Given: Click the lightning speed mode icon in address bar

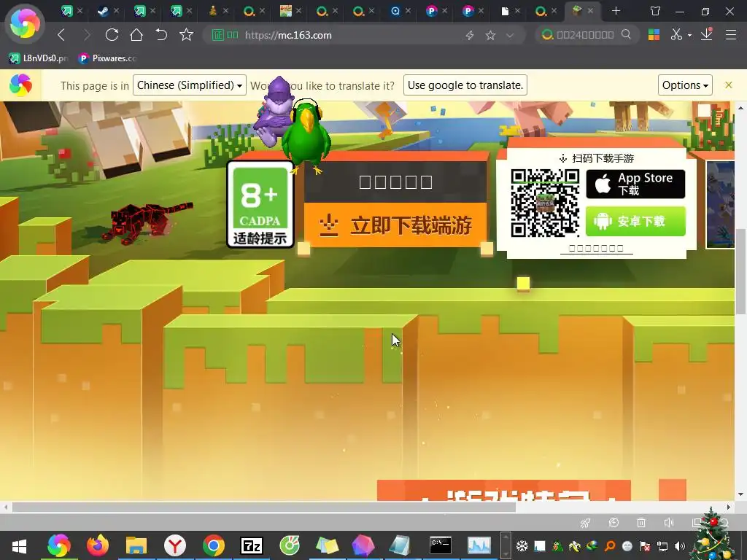Looking at the screenshot, I should [470, 35].
